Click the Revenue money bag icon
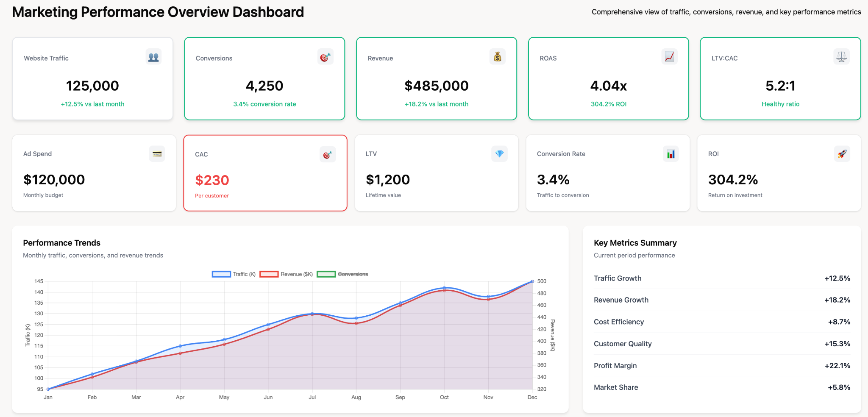Screen dimensions: 868x417 tap(498, 56)
